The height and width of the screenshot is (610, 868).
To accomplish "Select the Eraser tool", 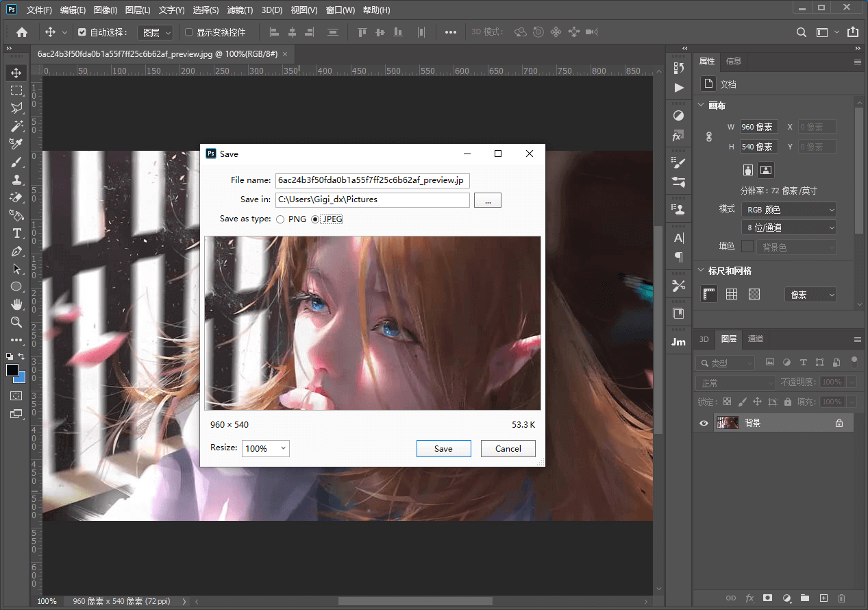I will pos(16,197).
